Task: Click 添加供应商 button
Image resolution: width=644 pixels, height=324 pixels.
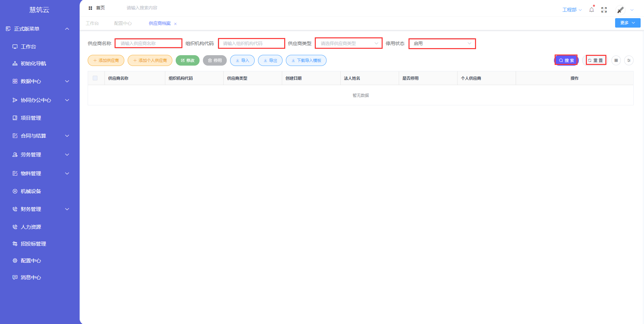Action: 106,61
